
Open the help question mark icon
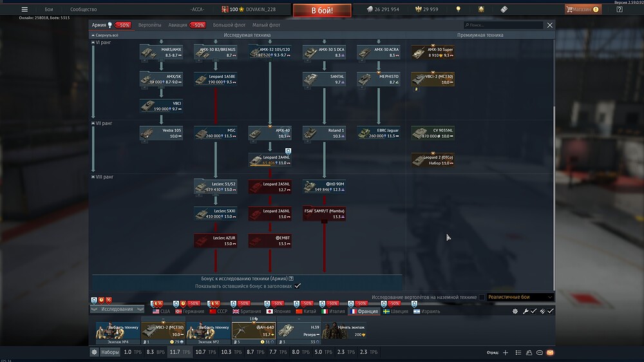(x=620, y=9)
